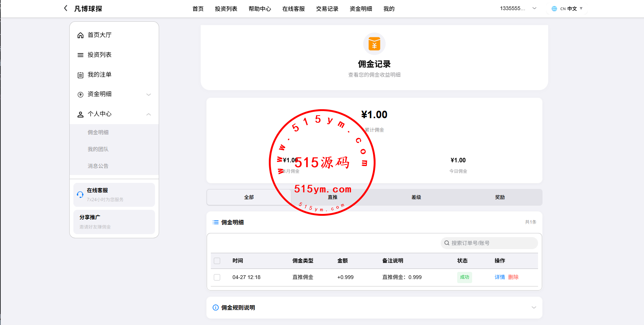Image resolution: width=644 pixels, height=325 pixels.
Task: Click the home icon for 首页大厅
Action: (80, 35)
